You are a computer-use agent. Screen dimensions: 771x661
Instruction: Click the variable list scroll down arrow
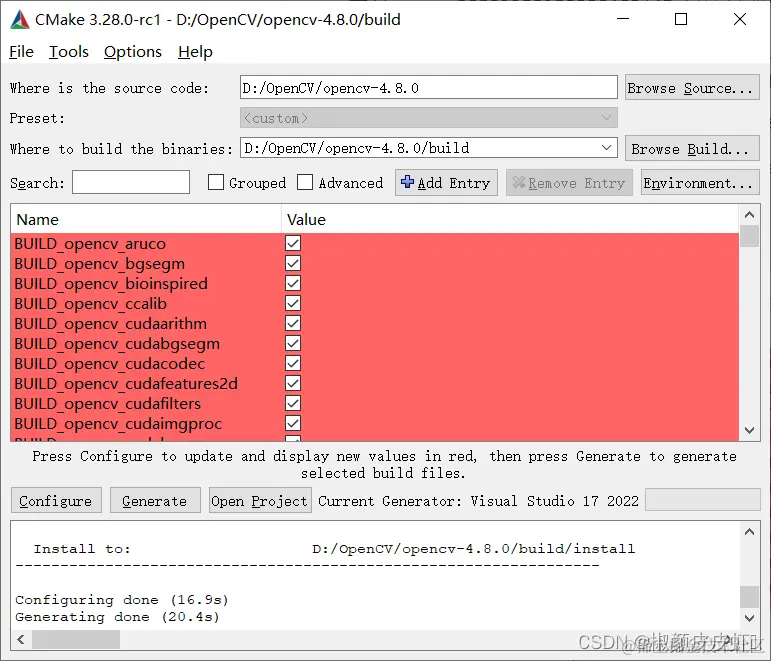749,430
